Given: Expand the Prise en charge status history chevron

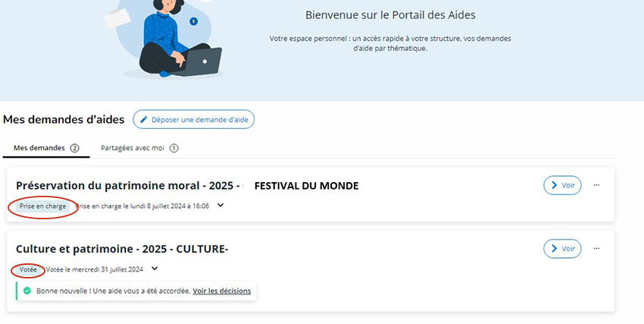Looking at the screenshot, I should pos(220,205).
